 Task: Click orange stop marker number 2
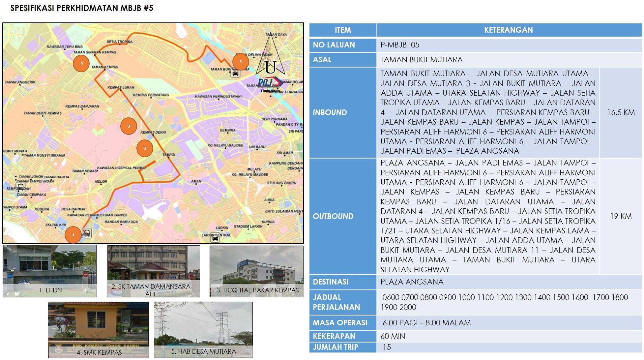tap(145, 148)
